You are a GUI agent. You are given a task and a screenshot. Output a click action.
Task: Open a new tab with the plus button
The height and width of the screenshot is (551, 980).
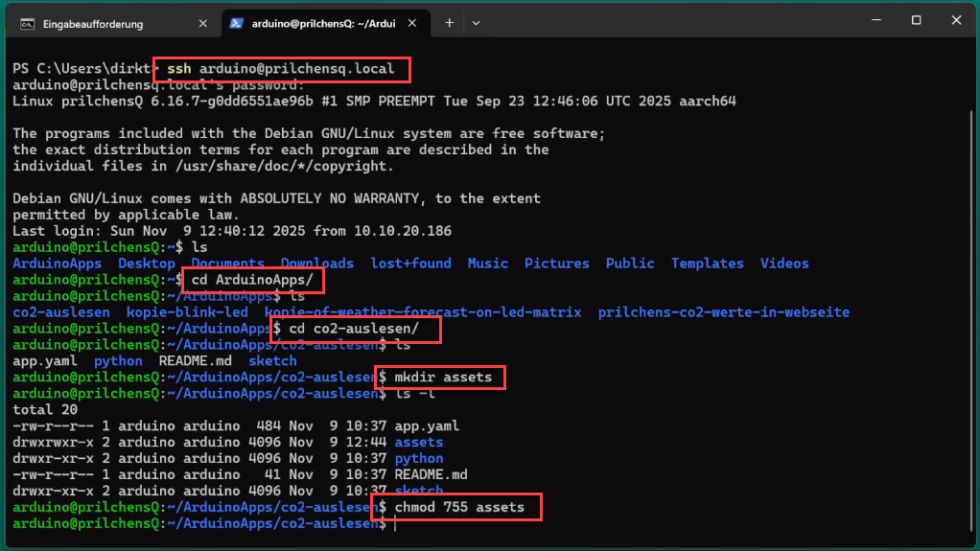pyautogui.click(x=449, y=22)
